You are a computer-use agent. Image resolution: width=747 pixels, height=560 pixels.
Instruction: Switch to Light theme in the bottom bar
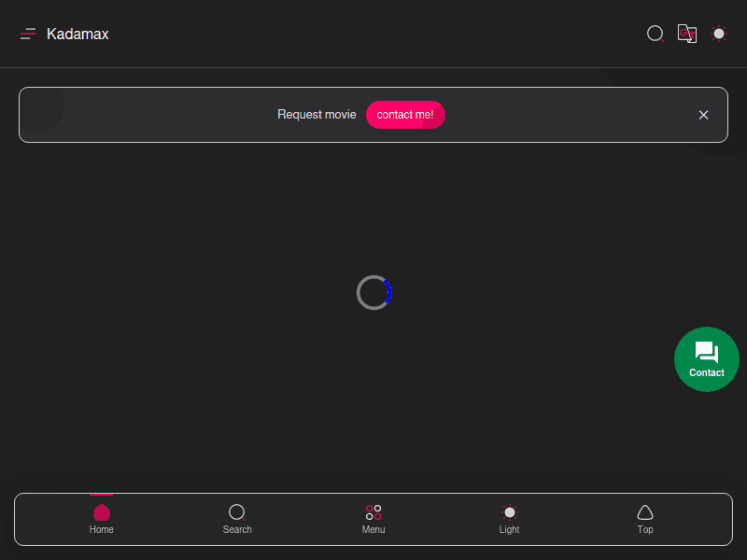pos(510,519)
